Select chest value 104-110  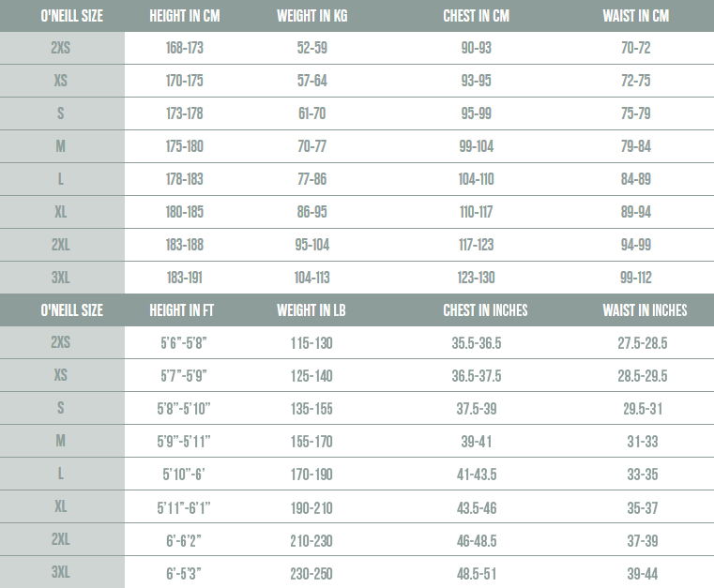tap(476, 179)
